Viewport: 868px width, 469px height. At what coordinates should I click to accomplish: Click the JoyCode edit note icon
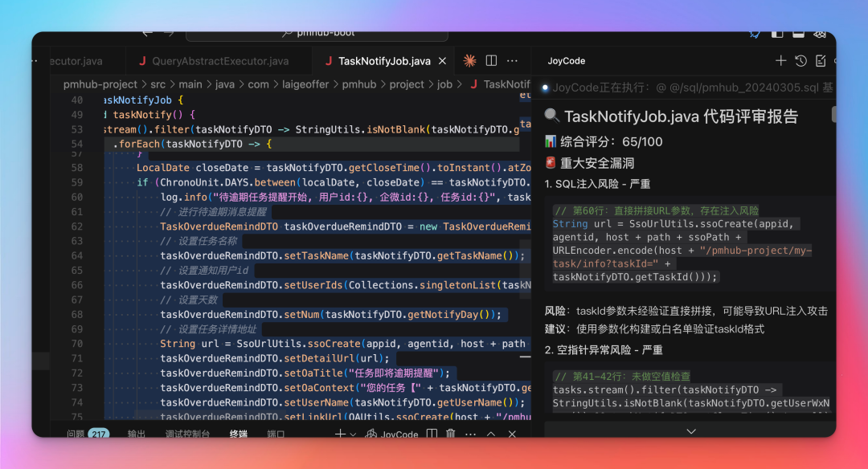[821, 61]
